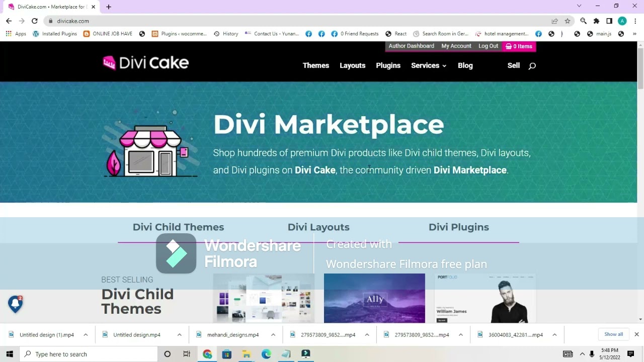Open the Chrome three-dot menu

click(x=635, y=21)
